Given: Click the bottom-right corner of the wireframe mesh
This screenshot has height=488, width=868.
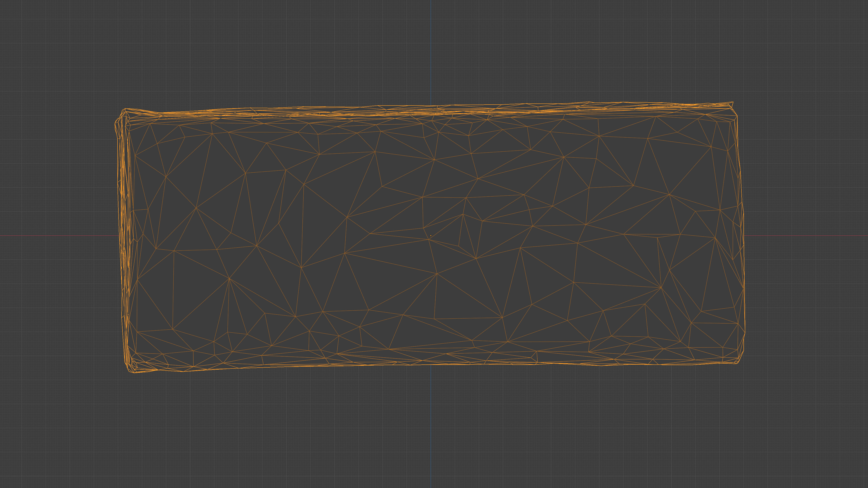Looking at the screenshot, I should coord(738,362).
